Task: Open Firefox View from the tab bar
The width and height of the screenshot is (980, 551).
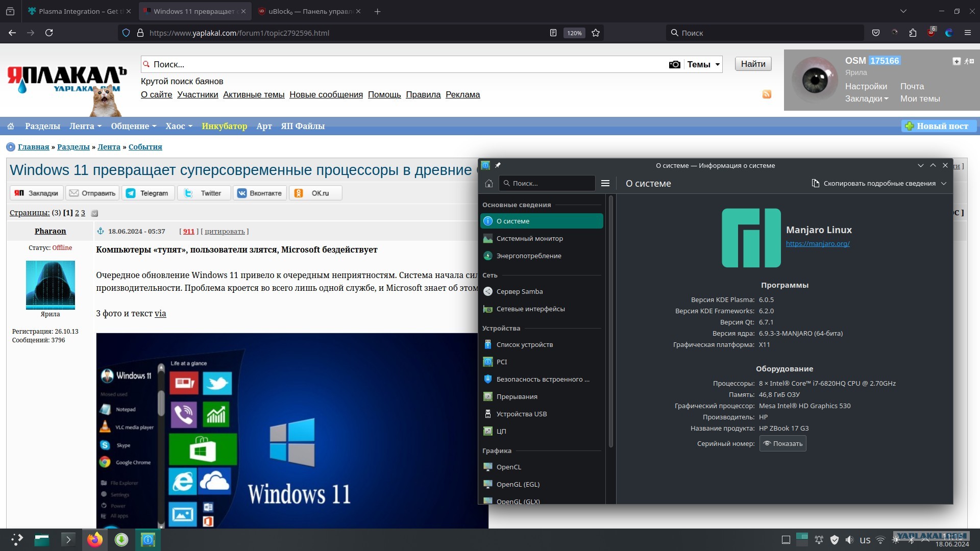Action: pos(10,11)
